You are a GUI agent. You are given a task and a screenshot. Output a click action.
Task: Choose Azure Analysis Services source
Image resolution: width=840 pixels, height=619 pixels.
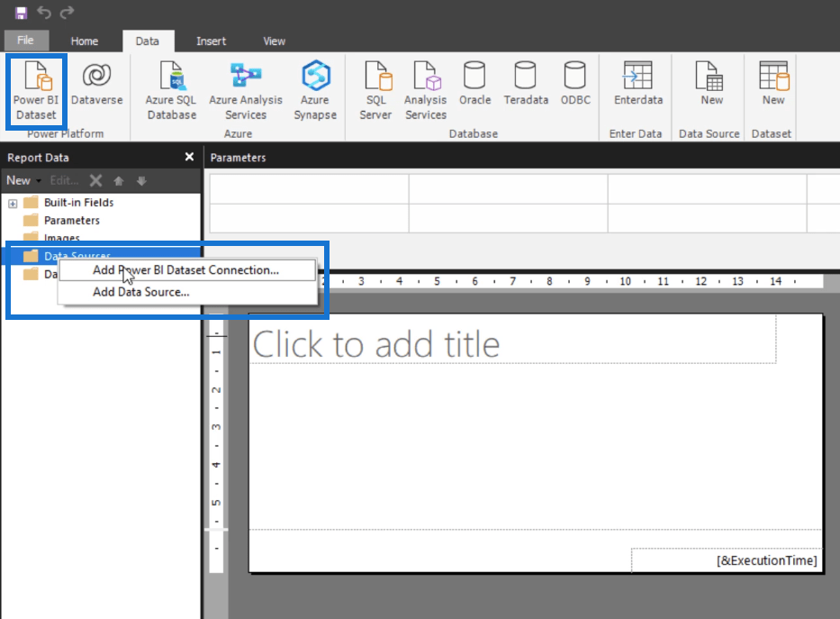[x=246, y=90]
